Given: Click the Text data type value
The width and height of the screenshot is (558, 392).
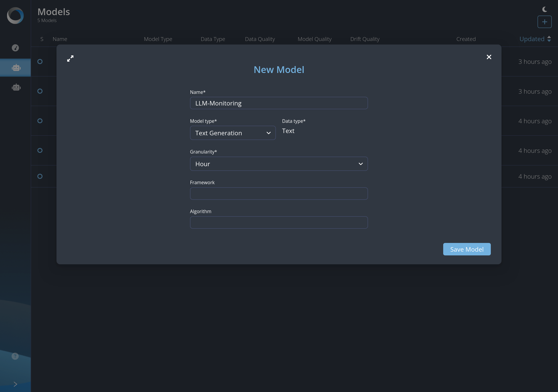Looking at the screenshot, I should pos(288,131).
